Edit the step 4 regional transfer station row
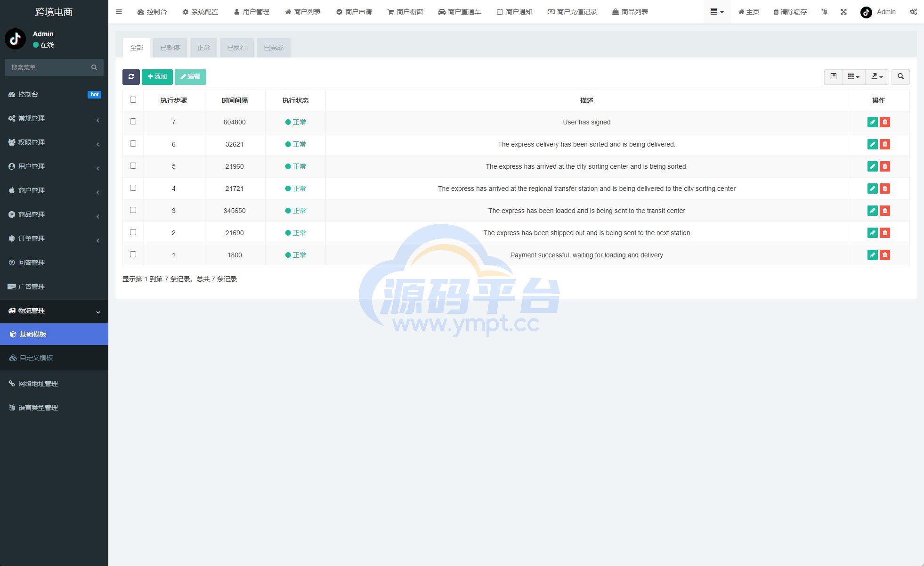This screenshot has height=566, width=924. (872, 189)
